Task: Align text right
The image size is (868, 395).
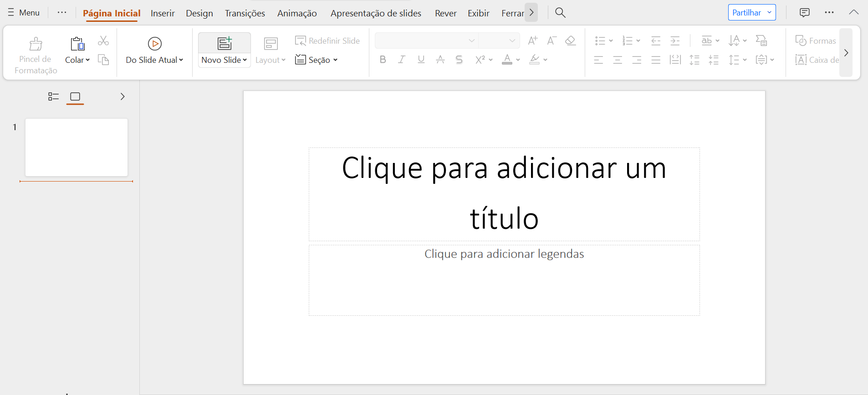Action: [x=637, y=60]
